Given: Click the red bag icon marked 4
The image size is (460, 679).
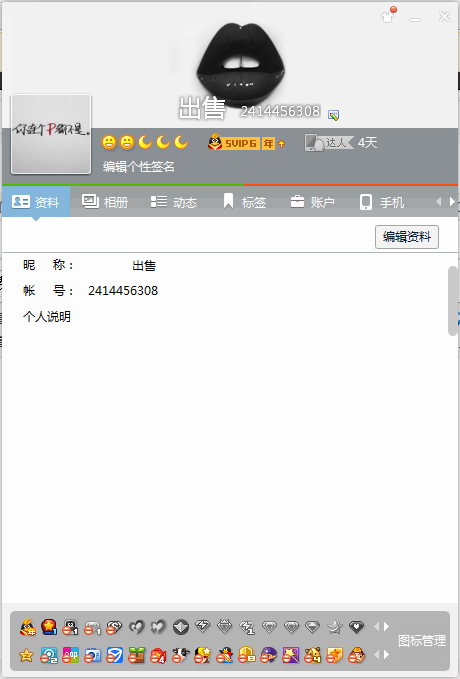Looking at the screenshot, I should [x=159, y=656].
